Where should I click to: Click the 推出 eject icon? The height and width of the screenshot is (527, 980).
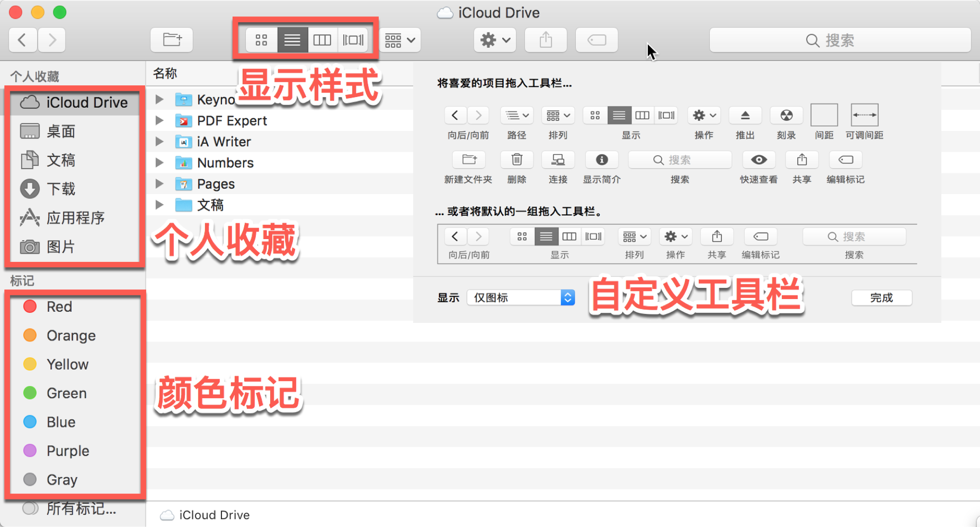point(745,116)
